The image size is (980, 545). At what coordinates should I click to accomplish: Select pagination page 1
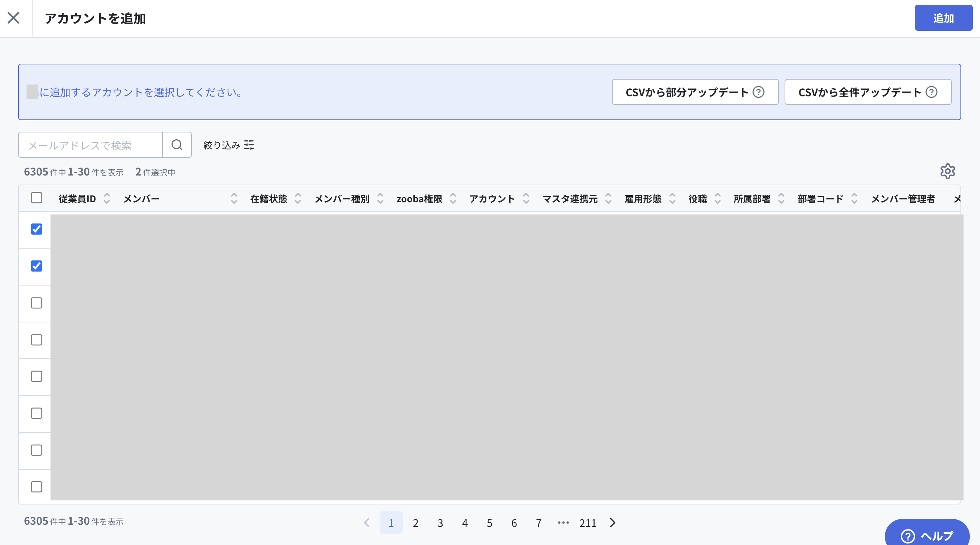coord(391,523)
